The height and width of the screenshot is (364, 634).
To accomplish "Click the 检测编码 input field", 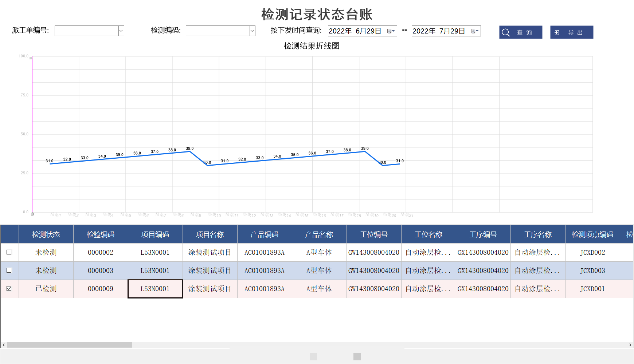I will pyautogui.click(x=218, y=31).
